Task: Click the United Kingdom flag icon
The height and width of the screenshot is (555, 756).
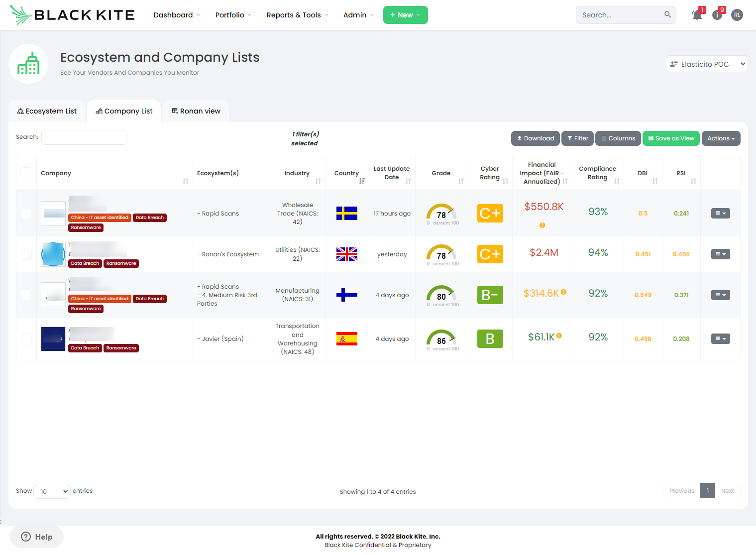Action: tap(347, 254)
